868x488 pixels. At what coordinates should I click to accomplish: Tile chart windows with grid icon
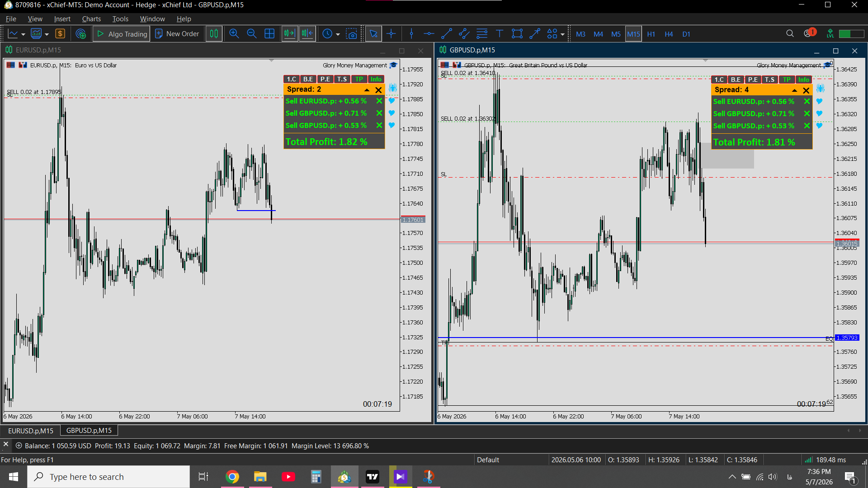[x=269, y=34]
